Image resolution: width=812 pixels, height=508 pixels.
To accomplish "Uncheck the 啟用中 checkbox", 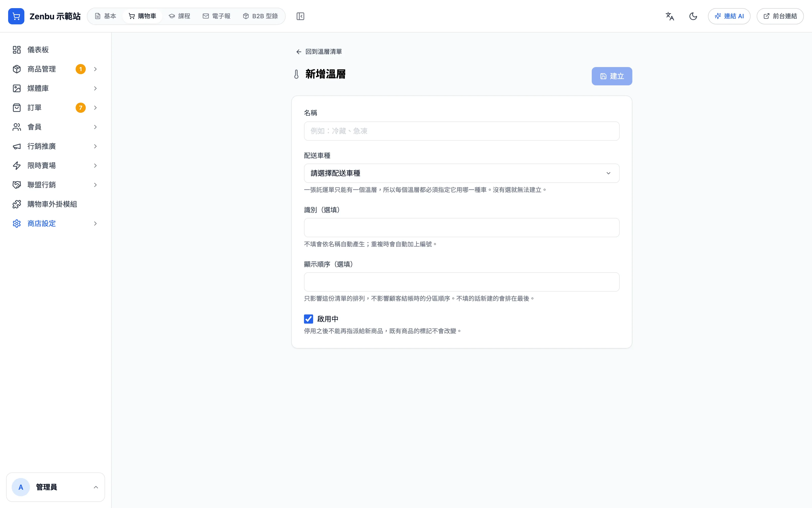I will (x=308, y=319).
